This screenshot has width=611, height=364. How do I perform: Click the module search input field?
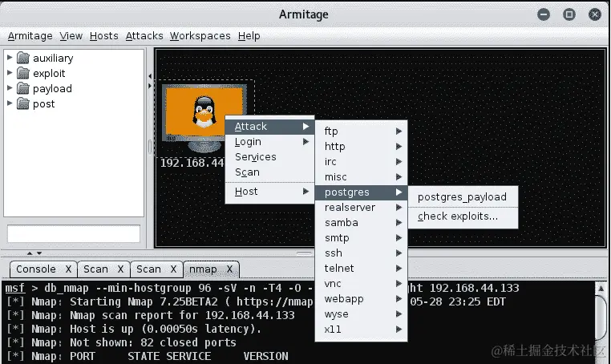click(74, 234)
